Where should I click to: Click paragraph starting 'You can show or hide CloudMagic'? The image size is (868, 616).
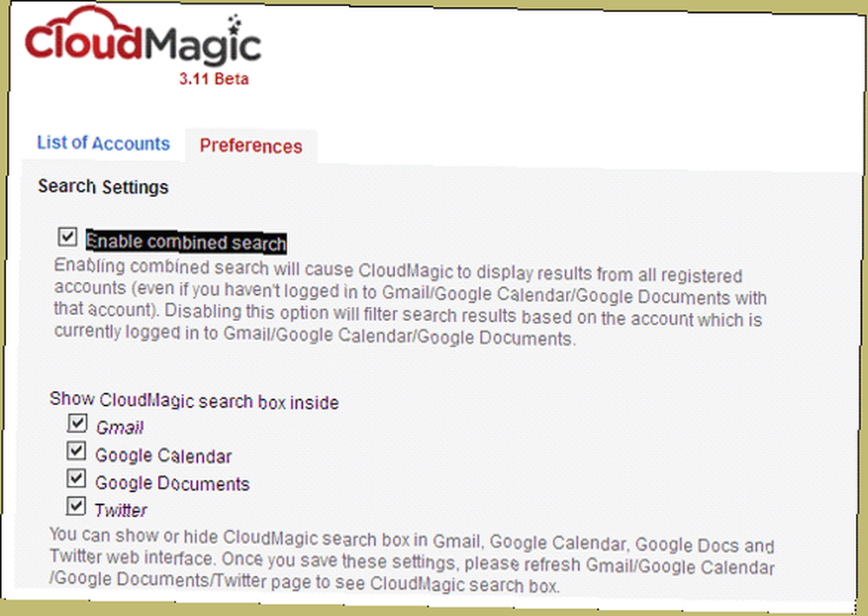[x=411, y=560]
